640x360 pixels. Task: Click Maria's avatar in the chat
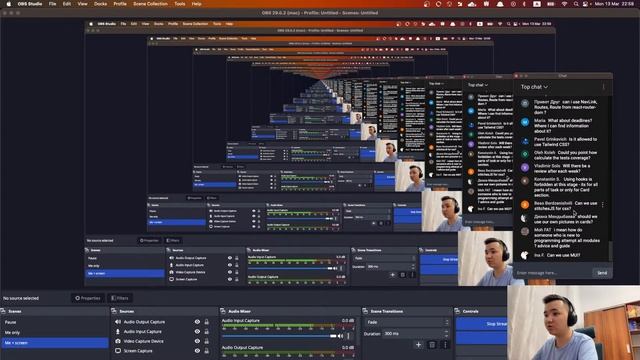[525, 122]
